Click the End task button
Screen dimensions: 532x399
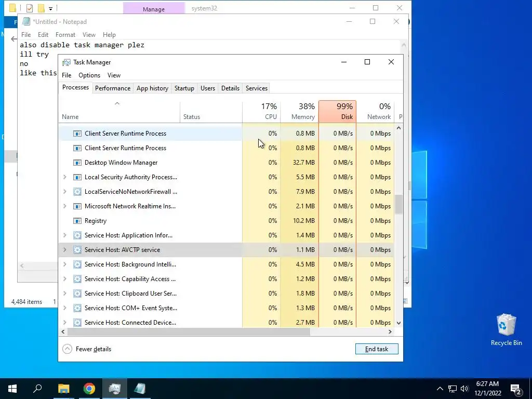[377, 349]
